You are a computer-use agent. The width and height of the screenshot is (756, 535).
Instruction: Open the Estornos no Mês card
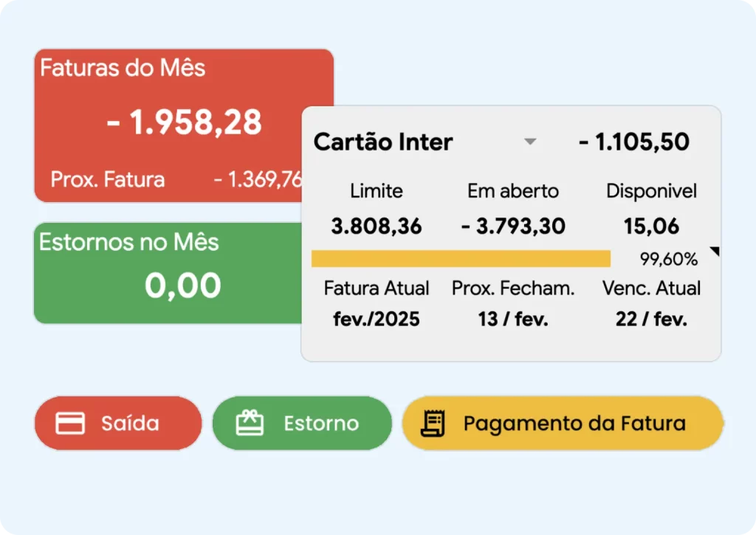168,273
